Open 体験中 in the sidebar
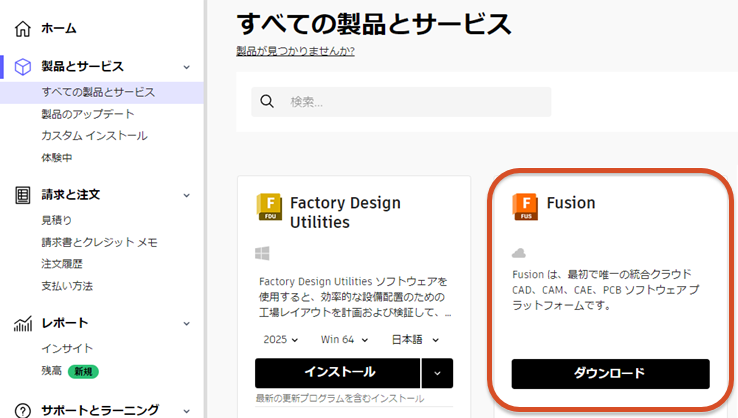Screen dimensions: 738x418 tap(57, 158)
